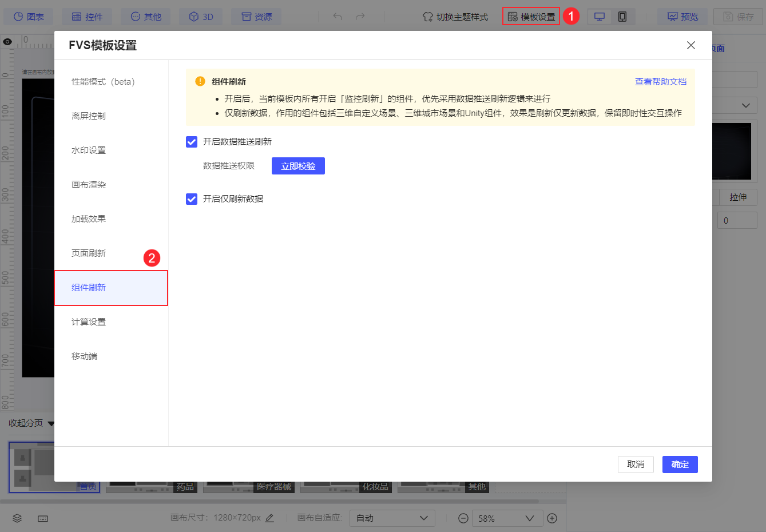Zoom out with the minus icon
766x532 pixels.
click(463, 518)
